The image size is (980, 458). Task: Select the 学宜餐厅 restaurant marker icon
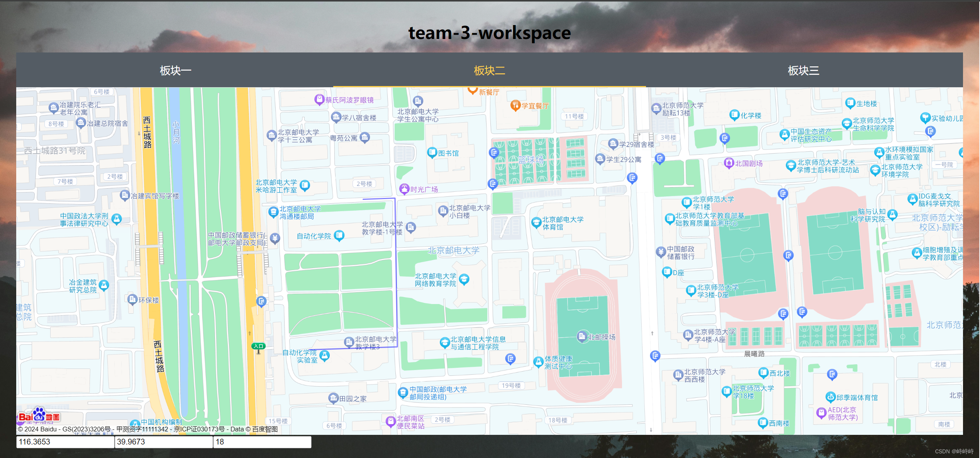(x=515, y=105)
